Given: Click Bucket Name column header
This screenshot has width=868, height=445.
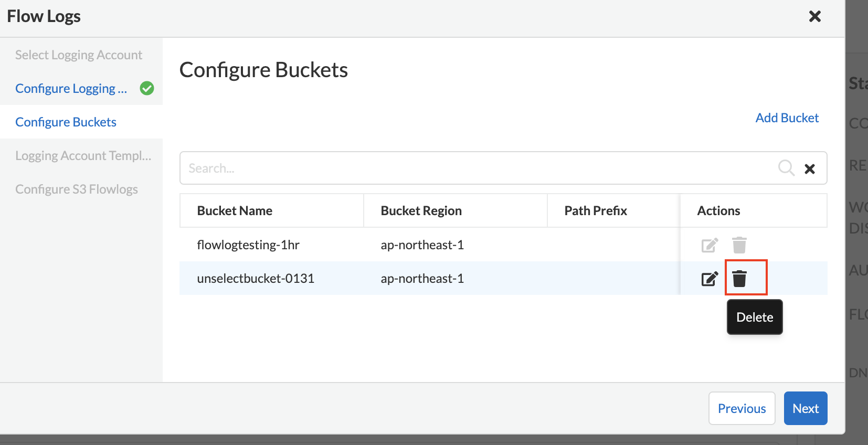Looking at the screenshot, I should (x=235, y=210).
